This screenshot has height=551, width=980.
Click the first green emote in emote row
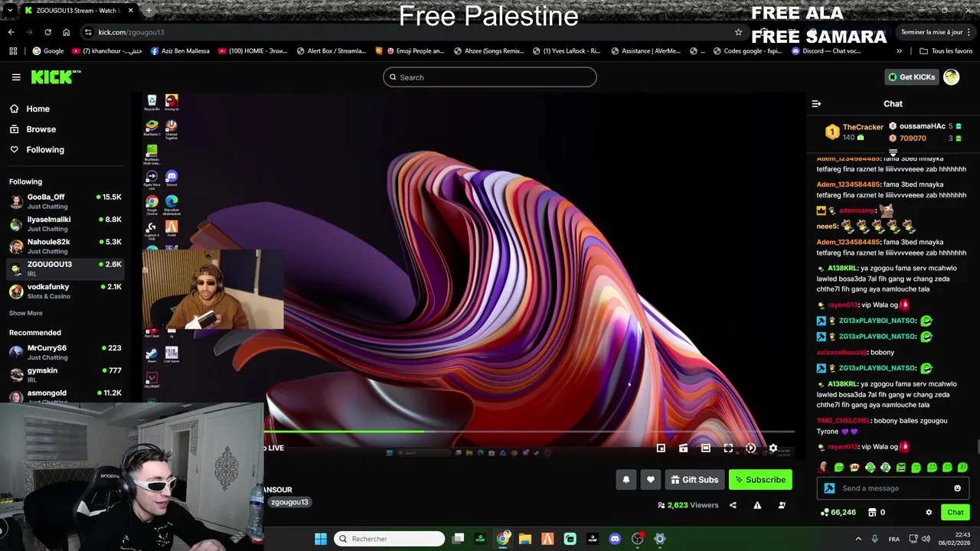coord(839,468)
